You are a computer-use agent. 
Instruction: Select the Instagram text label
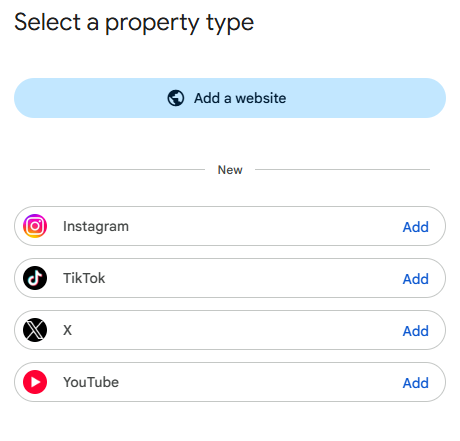click(96, 226)
